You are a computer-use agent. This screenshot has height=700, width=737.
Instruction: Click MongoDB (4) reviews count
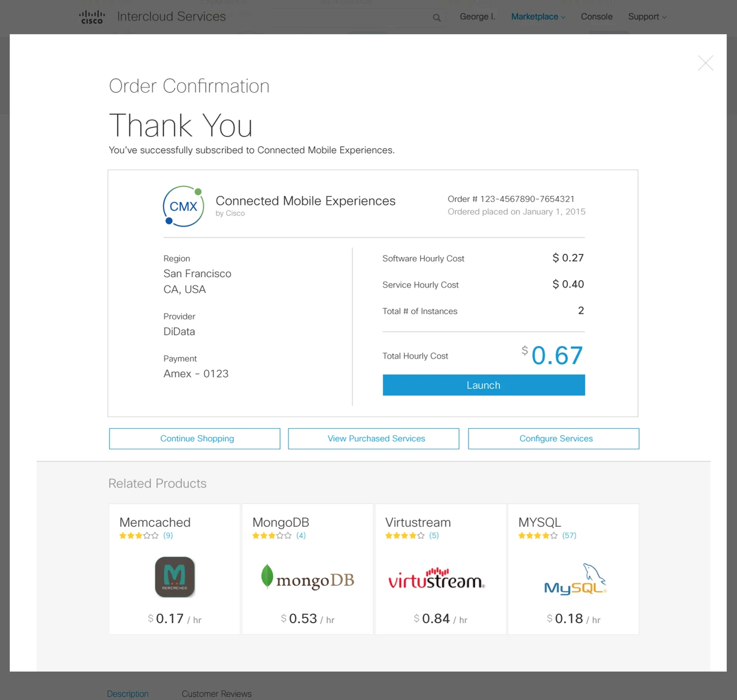(x=301, y=536)
